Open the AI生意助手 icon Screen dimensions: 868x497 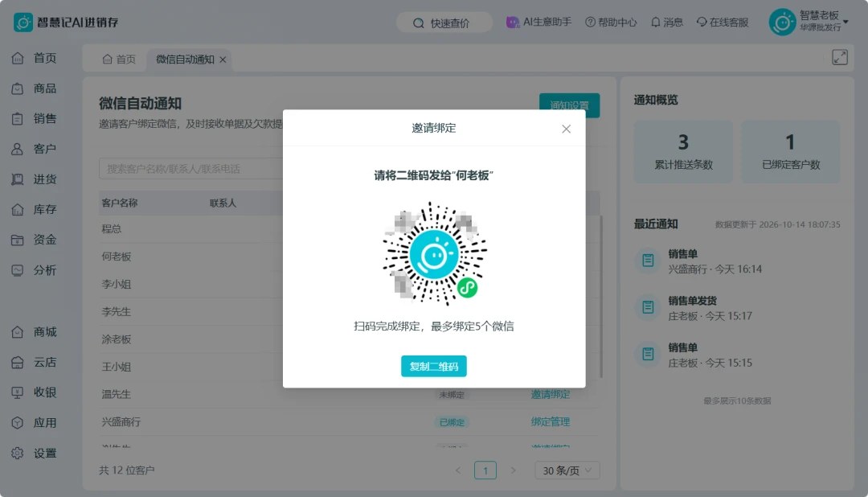(x=513, y=23)
